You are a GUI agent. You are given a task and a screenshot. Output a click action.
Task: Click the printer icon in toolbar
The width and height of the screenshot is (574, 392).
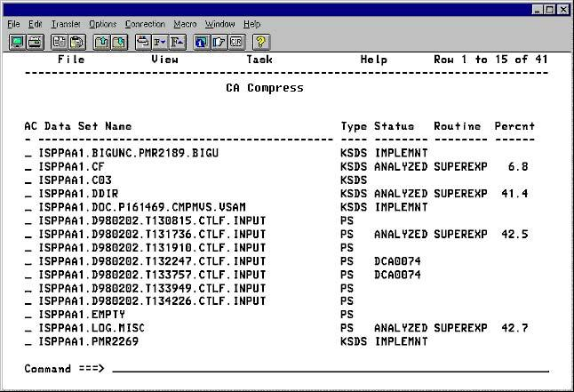(34, 42)
